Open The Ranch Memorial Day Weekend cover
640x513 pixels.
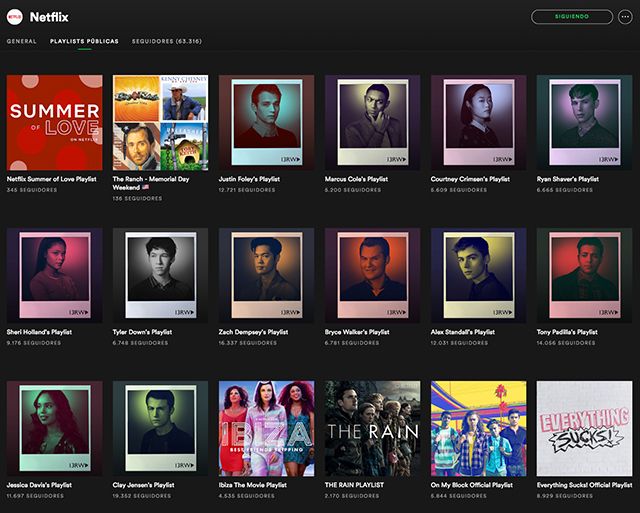click(160, 121)
